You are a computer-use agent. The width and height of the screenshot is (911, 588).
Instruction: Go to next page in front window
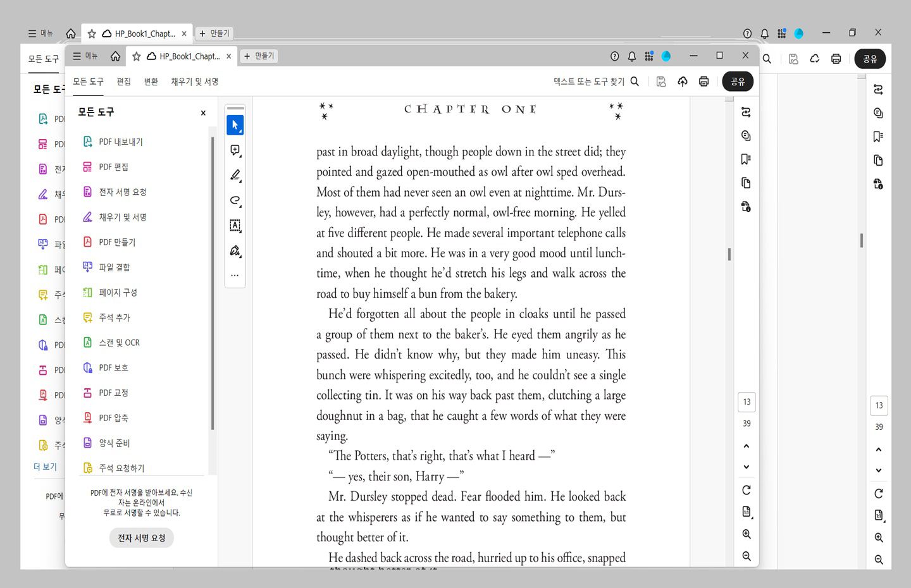point(747,467)
